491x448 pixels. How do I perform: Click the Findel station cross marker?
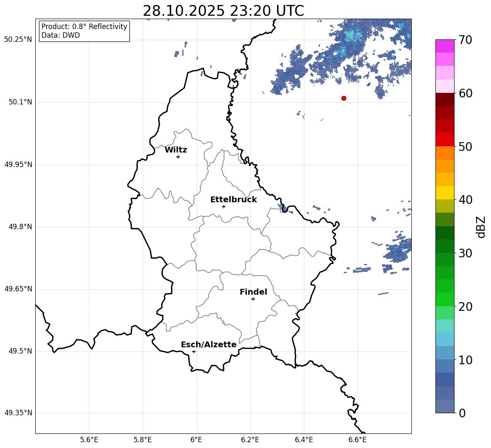pos(253,299)
